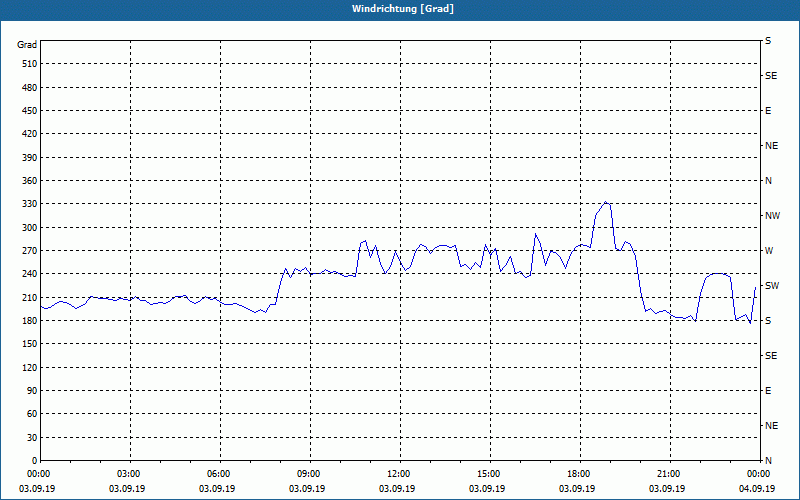800x500 pixels.
Task: Click the y-axis value "270"
Action: (x=30, y=251)
